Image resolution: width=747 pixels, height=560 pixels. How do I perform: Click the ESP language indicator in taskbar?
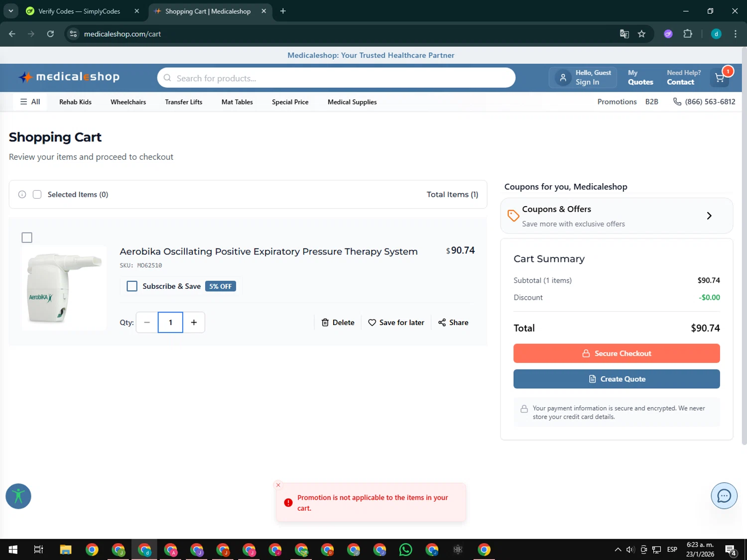coord(672,550)
